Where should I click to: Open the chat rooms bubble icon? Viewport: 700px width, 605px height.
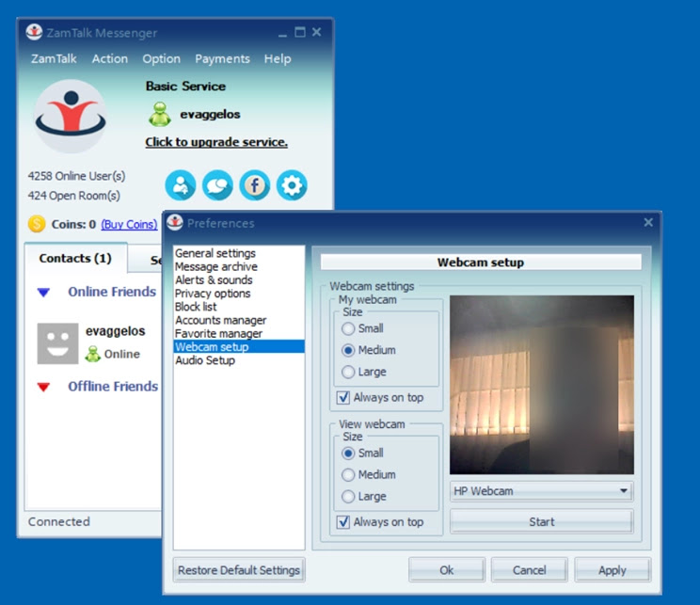[217, 185]
